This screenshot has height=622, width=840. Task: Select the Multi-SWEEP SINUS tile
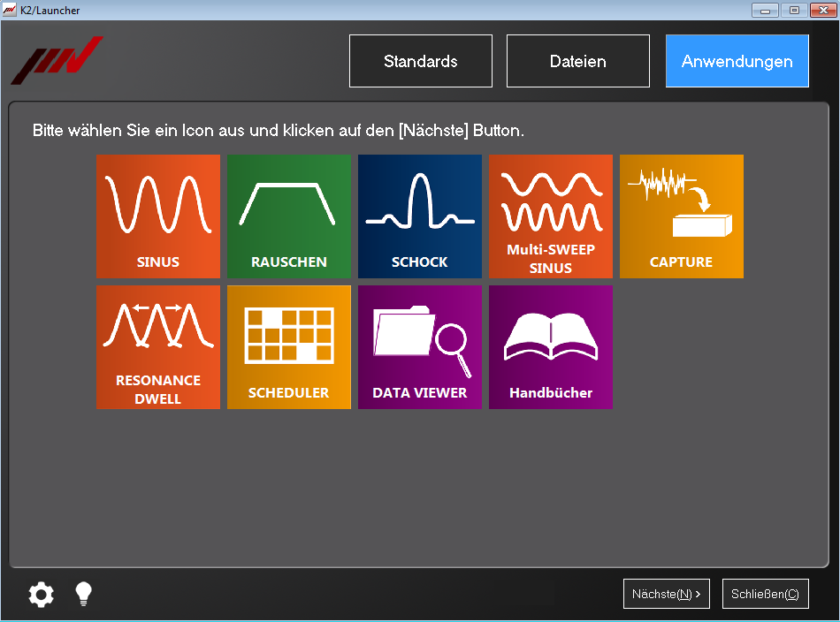(551, 216)
